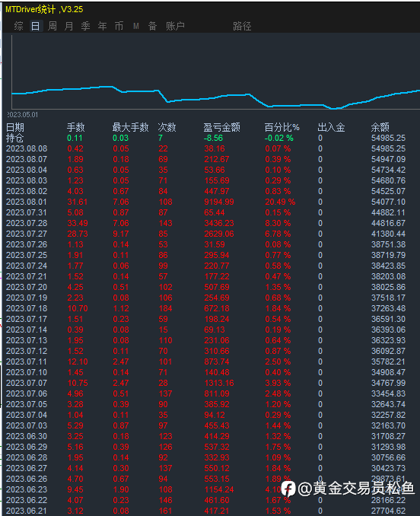Image resolution: width=420 pixels, height=516 pixels.
Task: Click the 最大手数 column header
Action: (131, 127)
